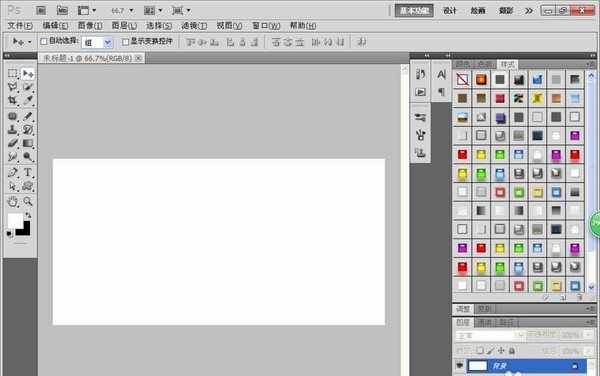This screenshot has height=376, width=600.
Task: Switch to the 样式 panel tab
Action: 508,64
